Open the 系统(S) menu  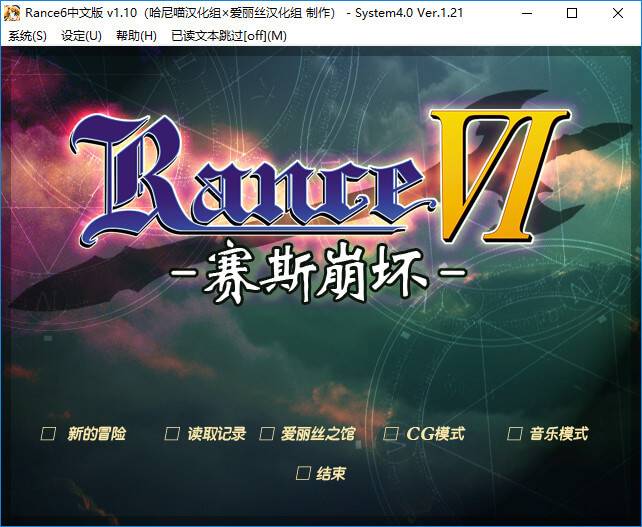pos(27,36)
